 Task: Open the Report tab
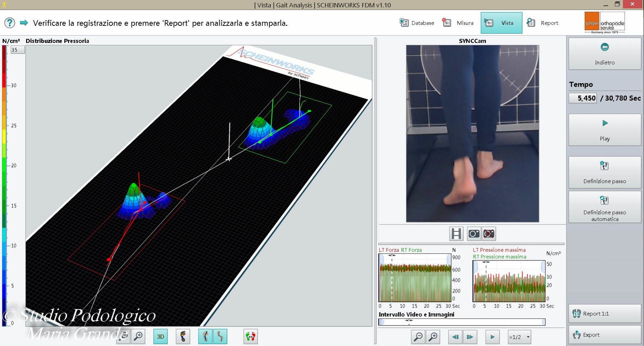[542, 23]
